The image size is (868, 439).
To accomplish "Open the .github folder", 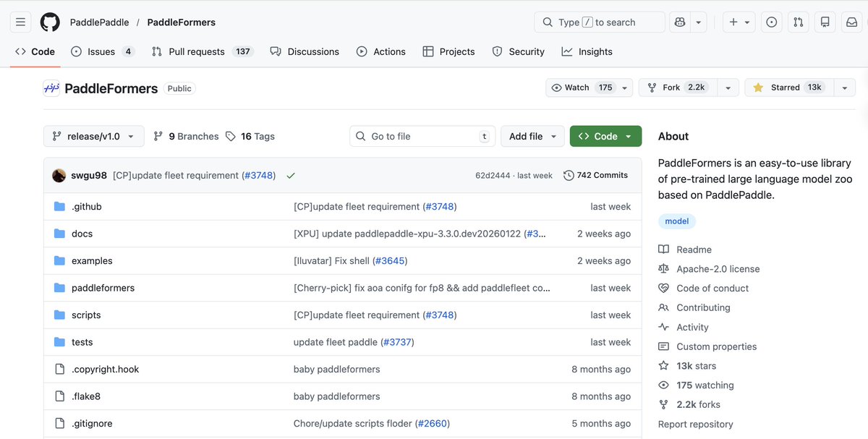I will click(87, 207).
